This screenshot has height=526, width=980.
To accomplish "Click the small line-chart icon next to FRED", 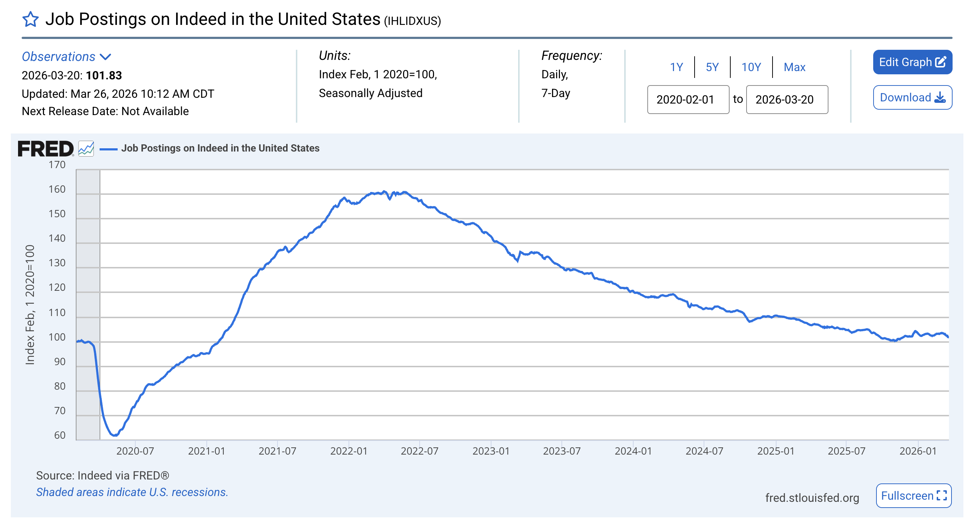I will click(86, 149).
